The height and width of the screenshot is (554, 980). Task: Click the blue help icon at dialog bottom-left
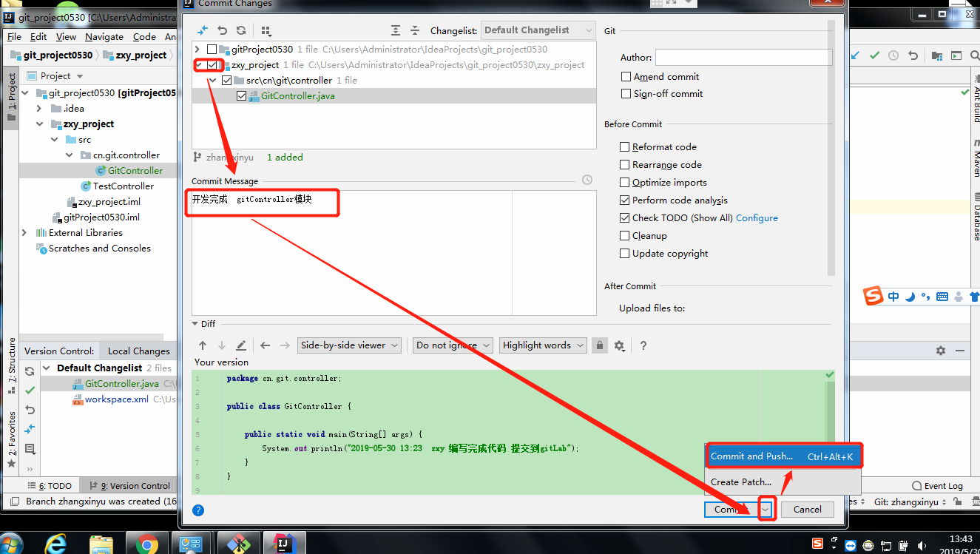point(198,510)
